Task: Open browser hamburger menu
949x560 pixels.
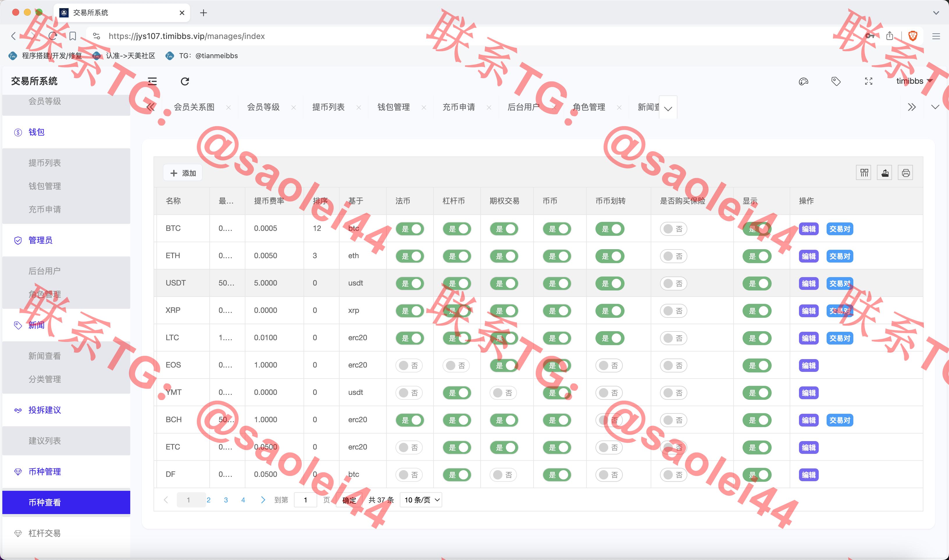Action: coord(936,36)
